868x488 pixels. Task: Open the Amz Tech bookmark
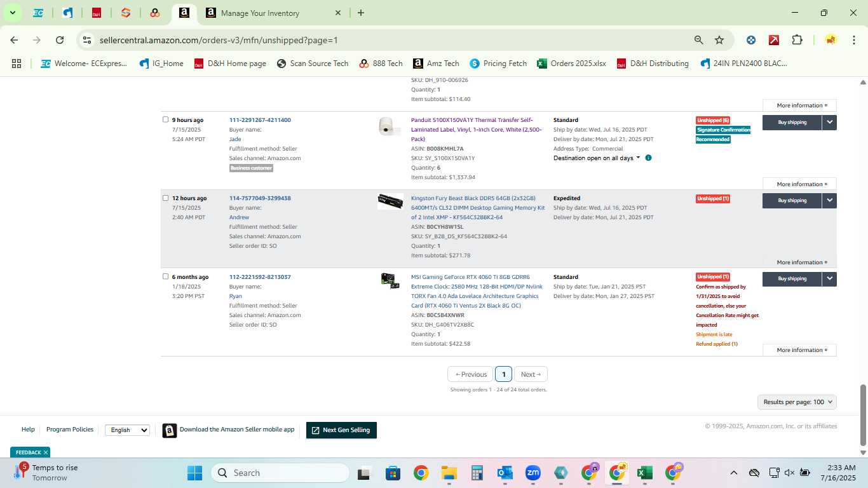[x=436, y=64]
